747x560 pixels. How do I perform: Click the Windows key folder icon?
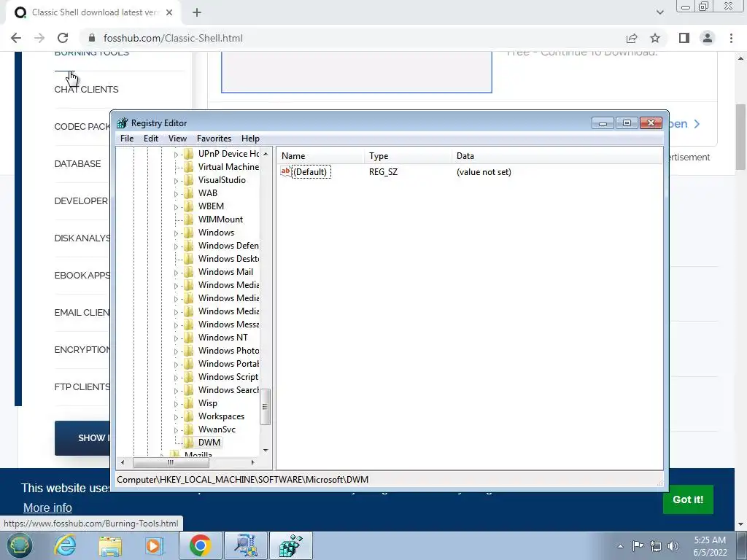[189, 233]
